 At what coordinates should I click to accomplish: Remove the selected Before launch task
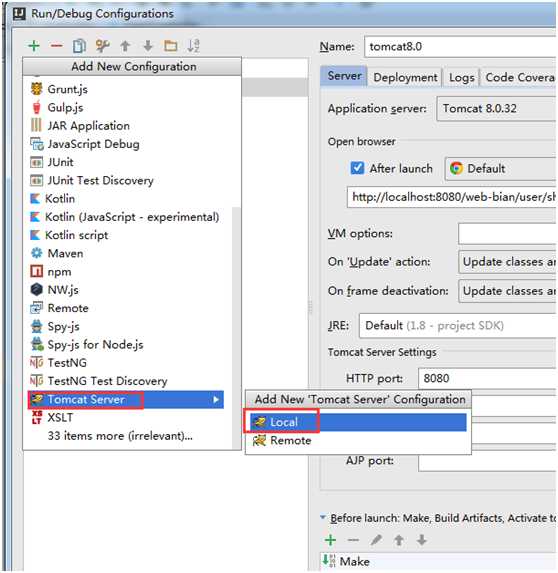pos(353,540)
